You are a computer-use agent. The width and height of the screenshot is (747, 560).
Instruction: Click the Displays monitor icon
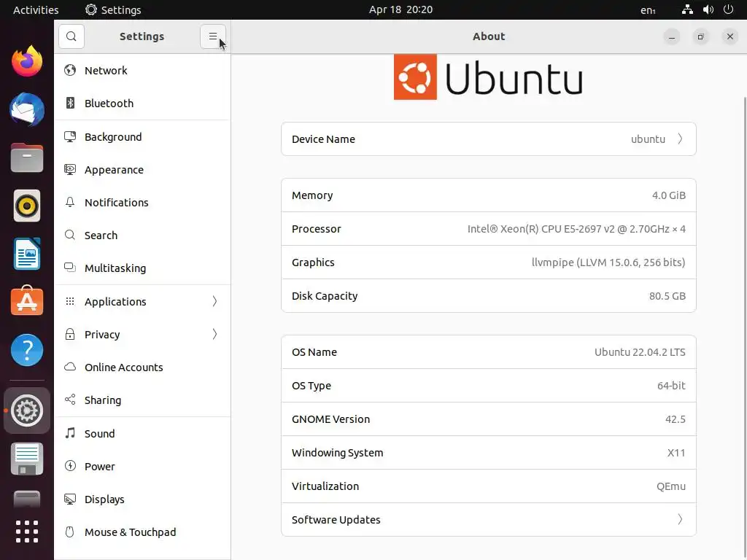(70, 499)
